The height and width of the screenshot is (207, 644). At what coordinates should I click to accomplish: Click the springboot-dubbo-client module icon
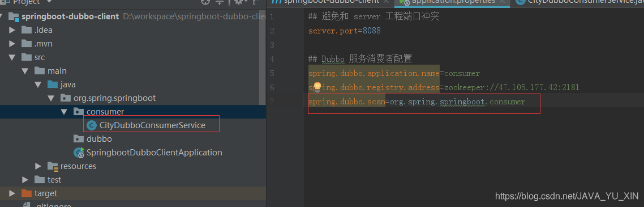14,16
